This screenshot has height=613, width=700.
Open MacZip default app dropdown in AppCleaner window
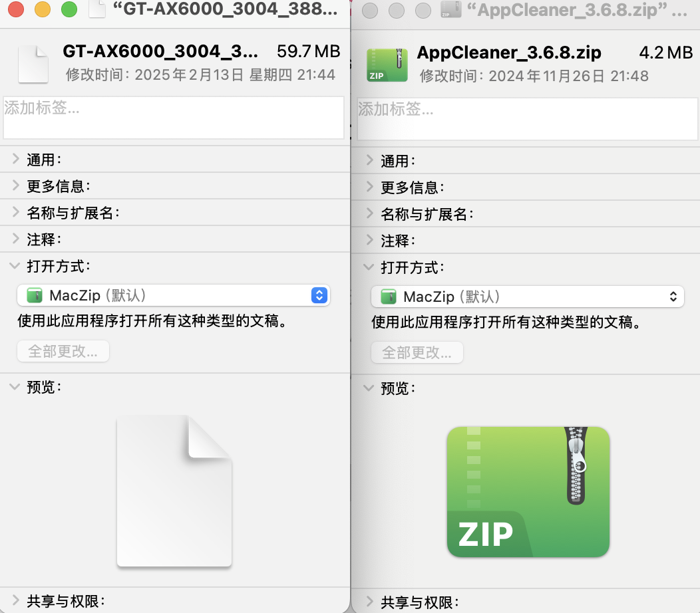[527, 297]
